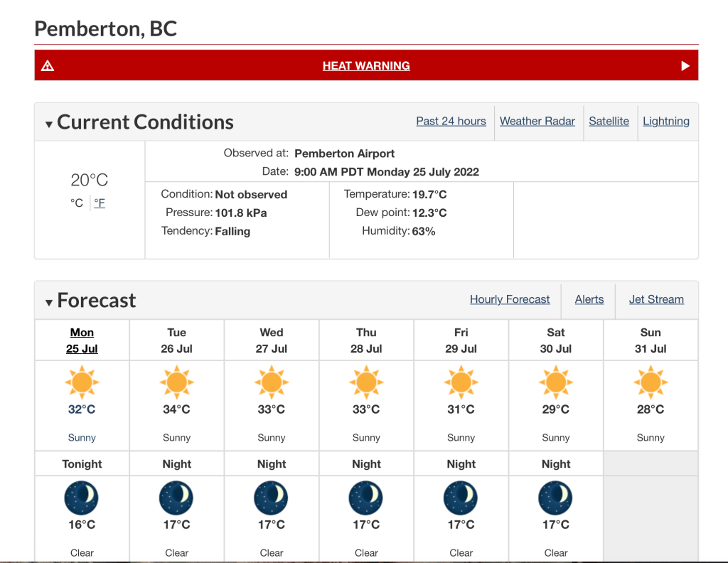Collapse the Forecast section
Screen dimensions: 728x563
click(49, 302)
